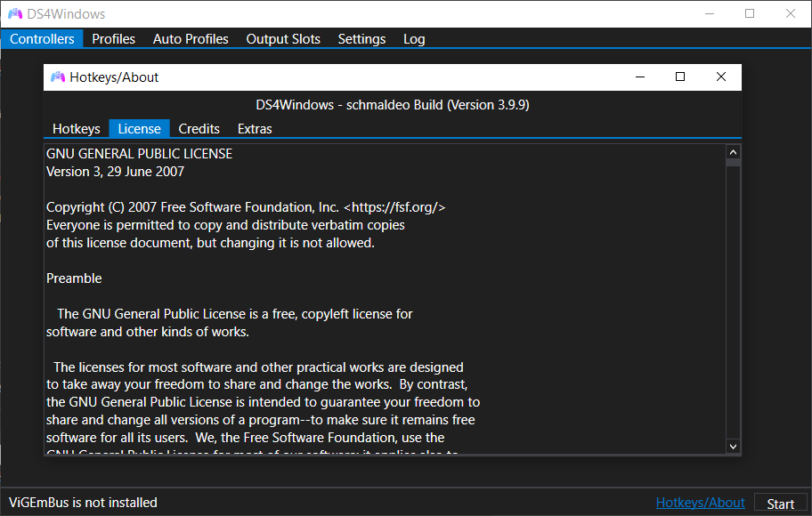Close the Hotkeys/About dialog window
The width and height of the screenshot is (812, 516).
pyautogui.click(x=720, y=77)
